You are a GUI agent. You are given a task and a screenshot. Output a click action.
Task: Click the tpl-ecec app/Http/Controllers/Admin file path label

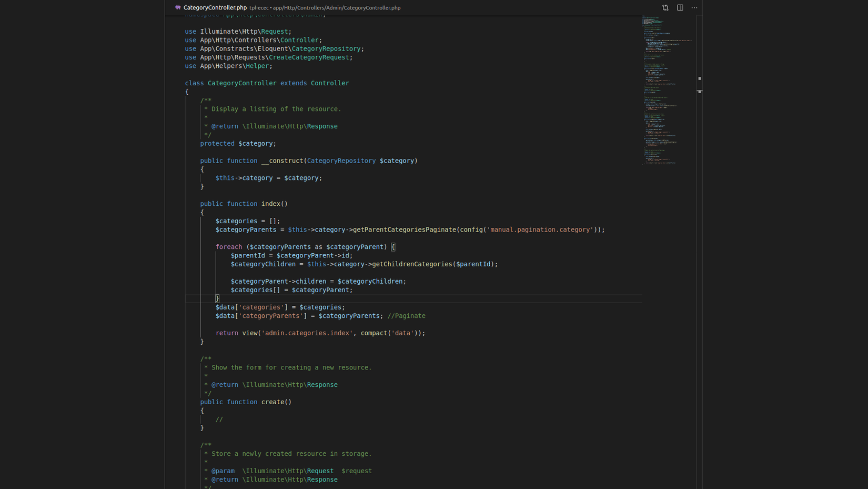point(325,8)
